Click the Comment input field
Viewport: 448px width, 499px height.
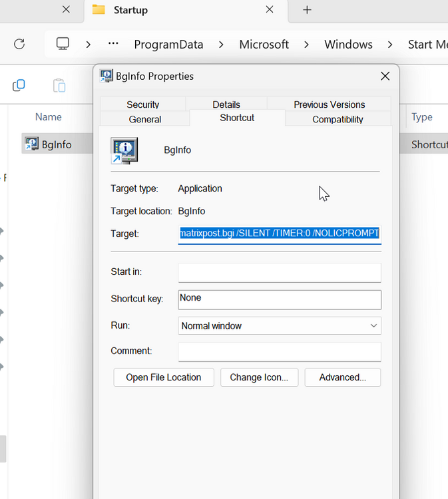click(280, 352)
